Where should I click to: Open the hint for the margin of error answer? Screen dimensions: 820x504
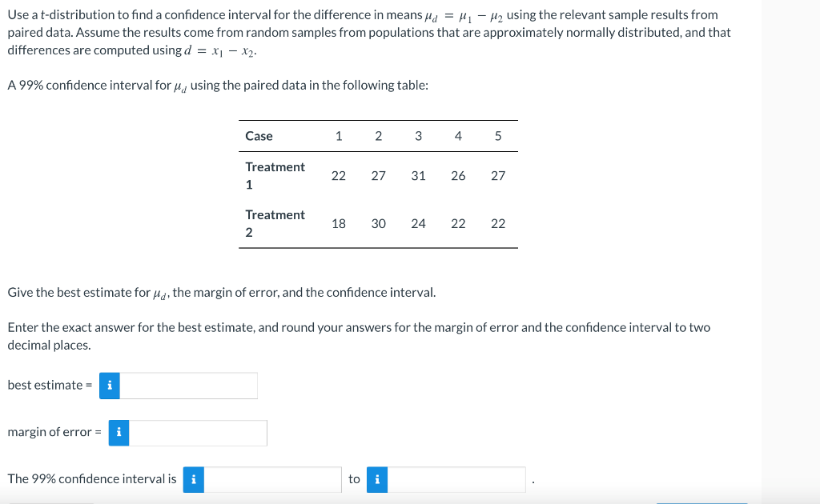(119, 433)
